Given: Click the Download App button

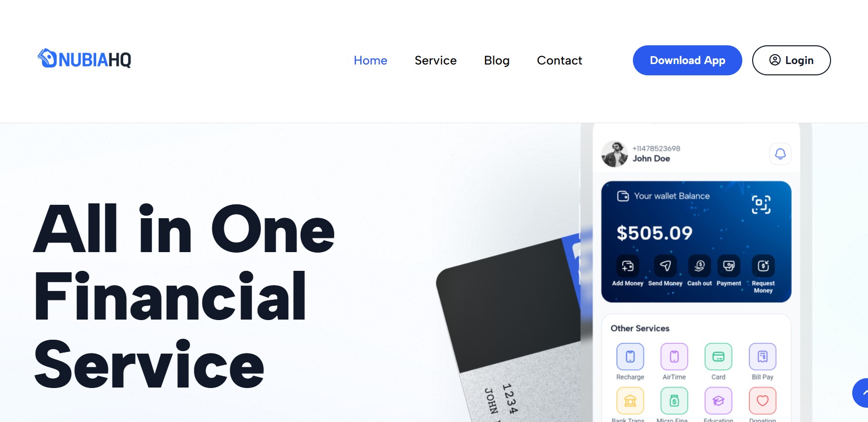Looking at the screenshot, I should (x=687, y=60).
